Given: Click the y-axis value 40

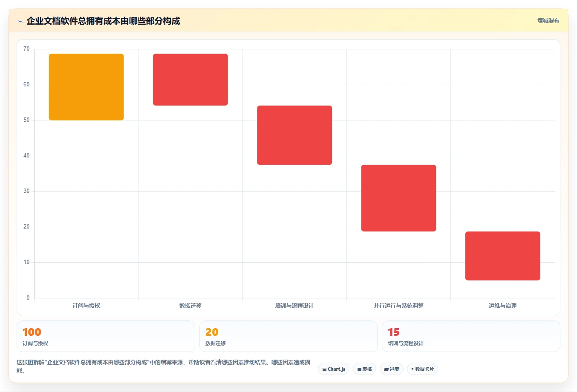Looking at the screenshot, I should 26,156.
